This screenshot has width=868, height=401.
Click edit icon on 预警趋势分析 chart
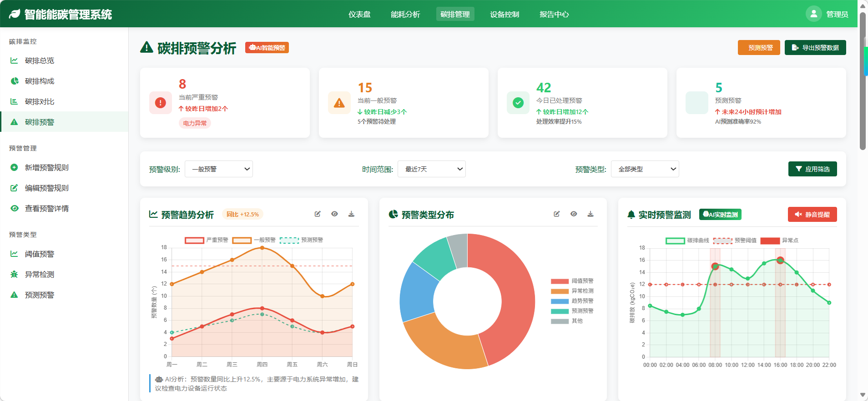coord(318,214)
